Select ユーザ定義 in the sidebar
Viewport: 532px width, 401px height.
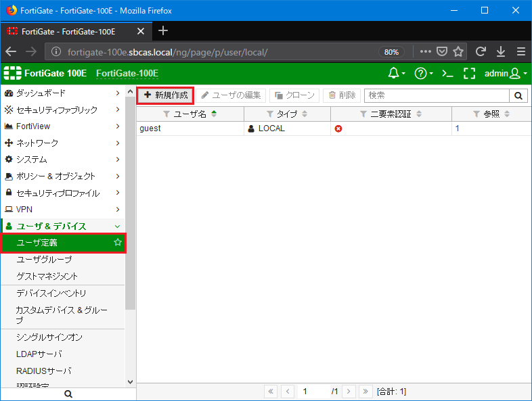click(x=63, y=243)
